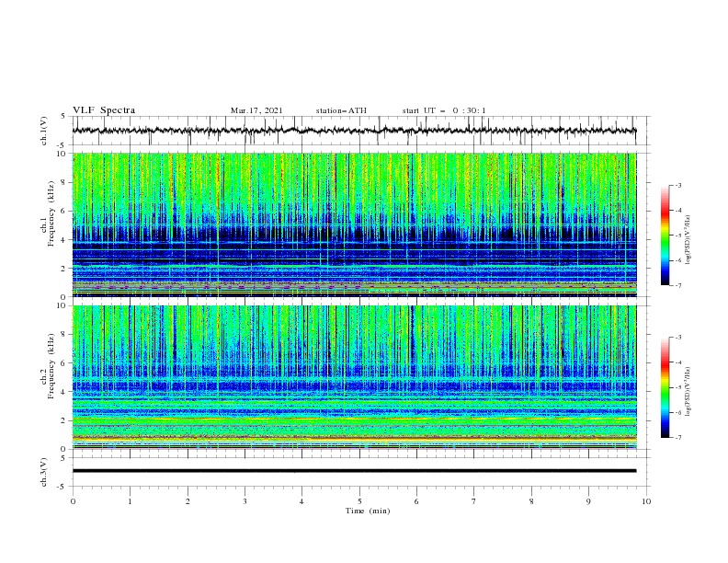Click the "5" tick on ch.3(V) axis
Screen dimensions: 728x563
tap(63, 458)
